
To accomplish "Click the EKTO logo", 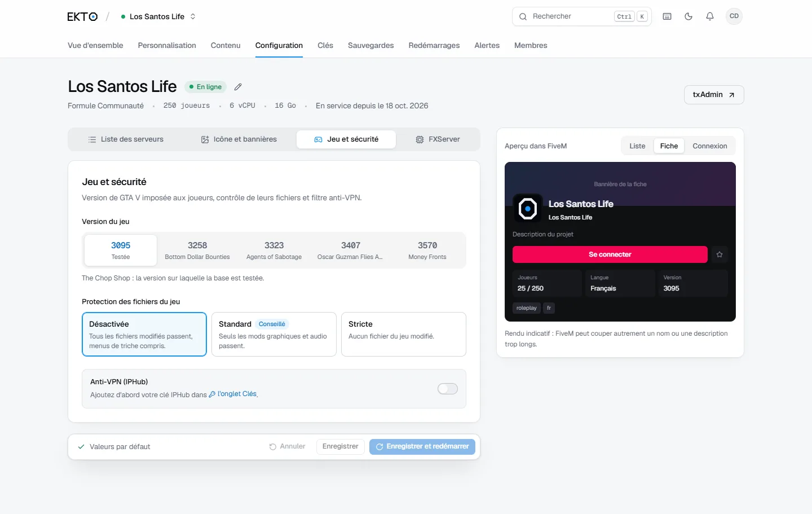I will tap(82, 16).
